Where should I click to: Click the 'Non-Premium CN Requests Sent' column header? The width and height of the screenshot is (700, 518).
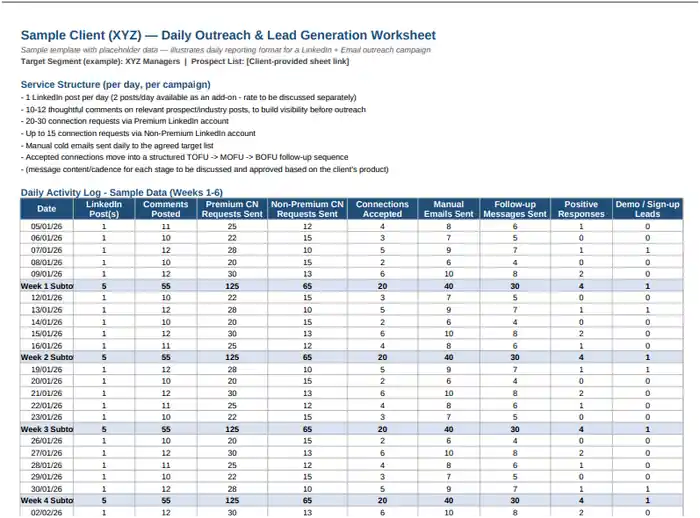[307, 209]
